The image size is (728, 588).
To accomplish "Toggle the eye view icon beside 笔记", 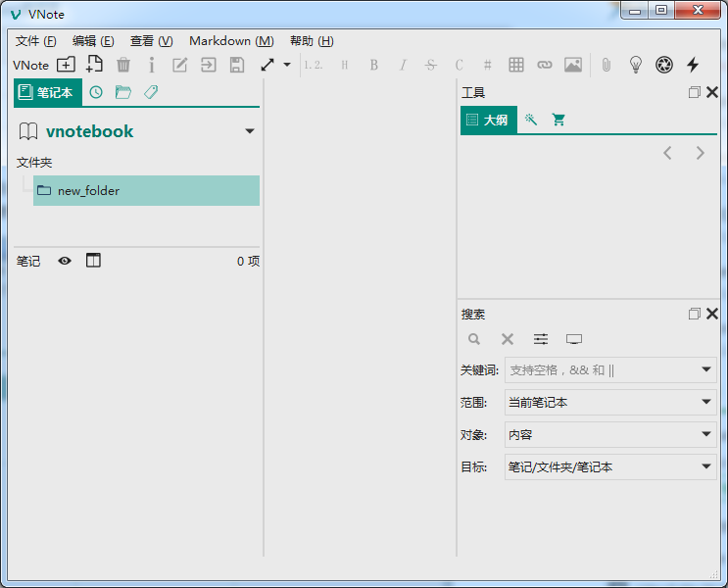I will pos(65,261).
